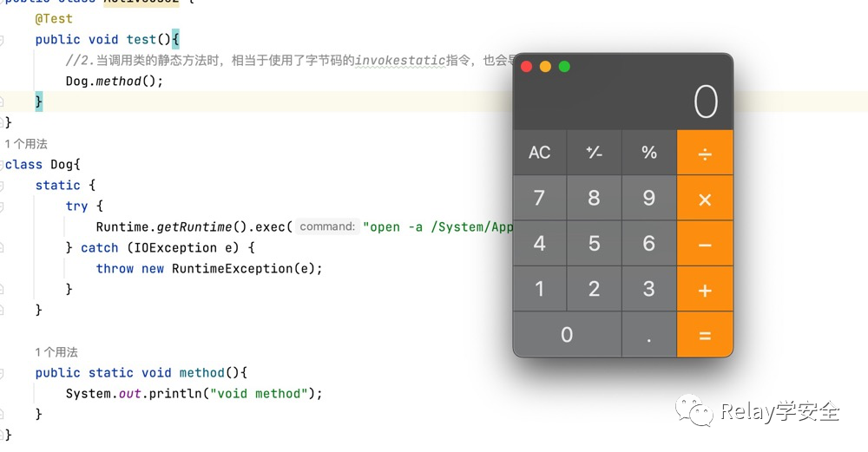Click the 'Dog.method();' call line
The height and width of the screenshot is (452, 868).
pyautogui.click(x=115, y=82)
